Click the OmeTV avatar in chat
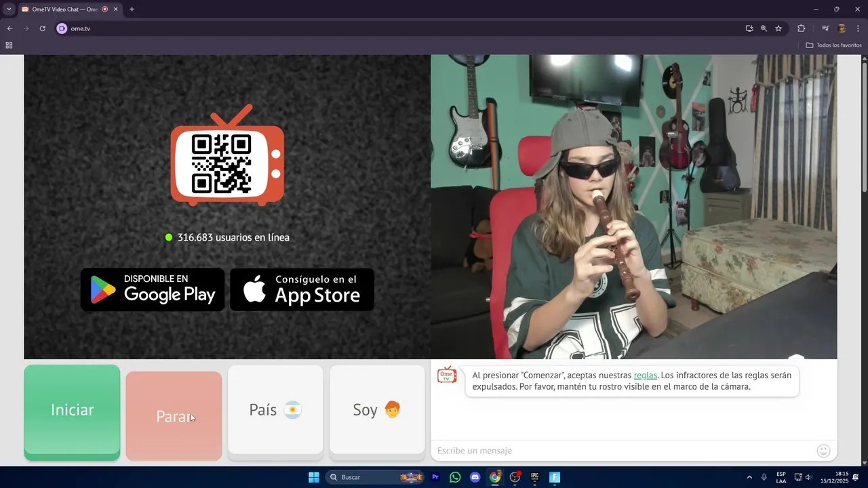Viewport: 868px width, 488px height. tap(447, 375)
